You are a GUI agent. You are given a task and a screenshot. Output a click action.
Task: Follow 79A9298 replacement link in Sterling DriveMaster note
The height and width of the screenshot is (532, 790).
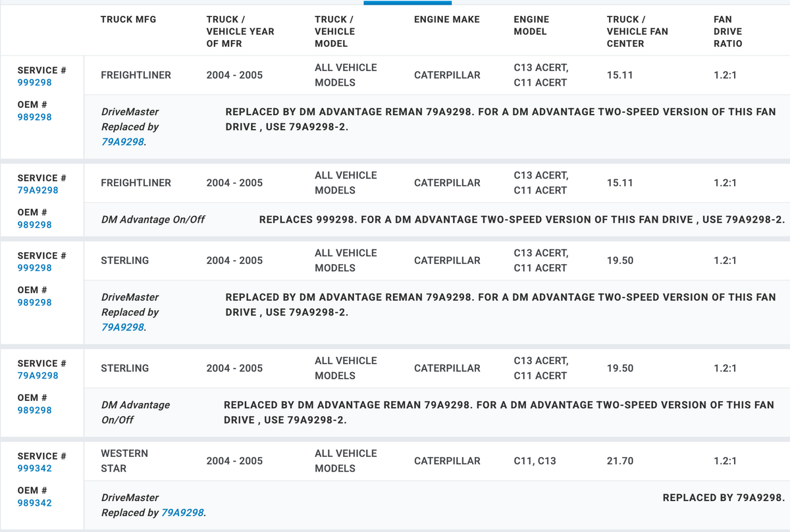[x=122, y=327]
